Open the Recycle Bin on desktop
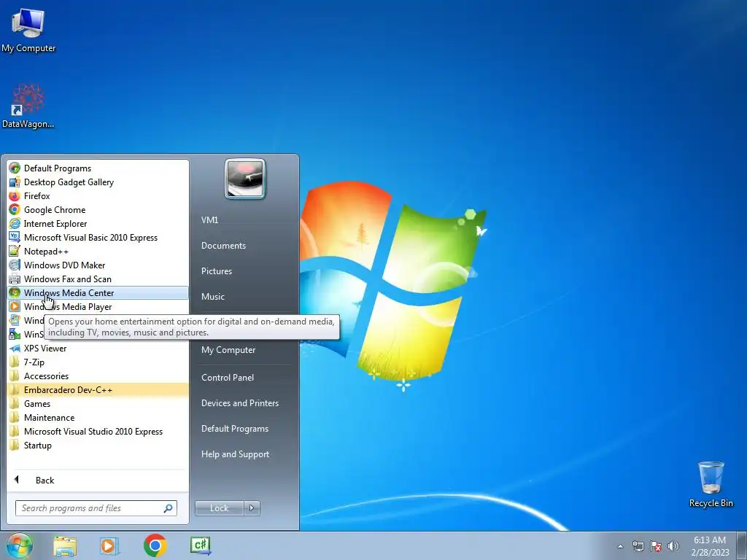Image resolution: width=747 pixels, height=560 pixels. 711,485
